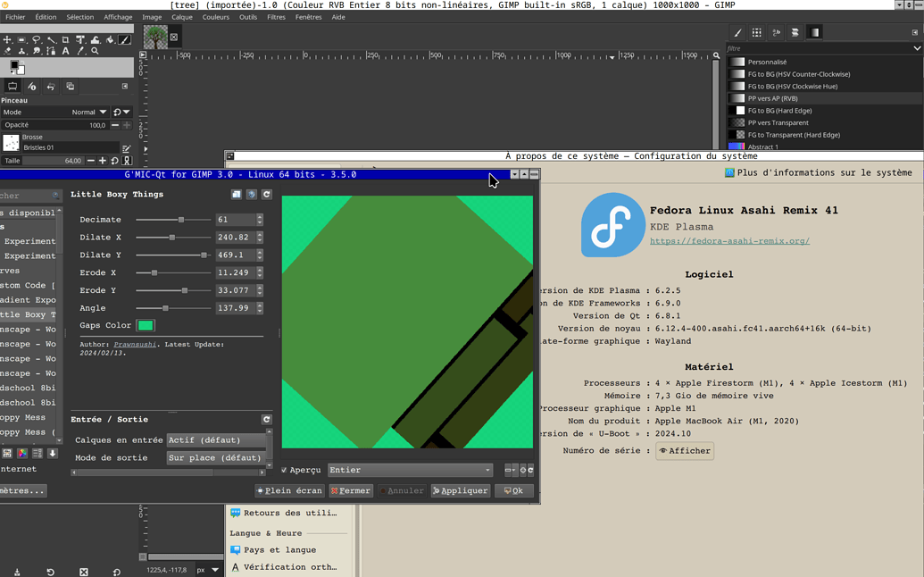This screenshot has height=577, width=924.
Task: Click the Patterns tab icon in the right dock
Action: [755, 32]
